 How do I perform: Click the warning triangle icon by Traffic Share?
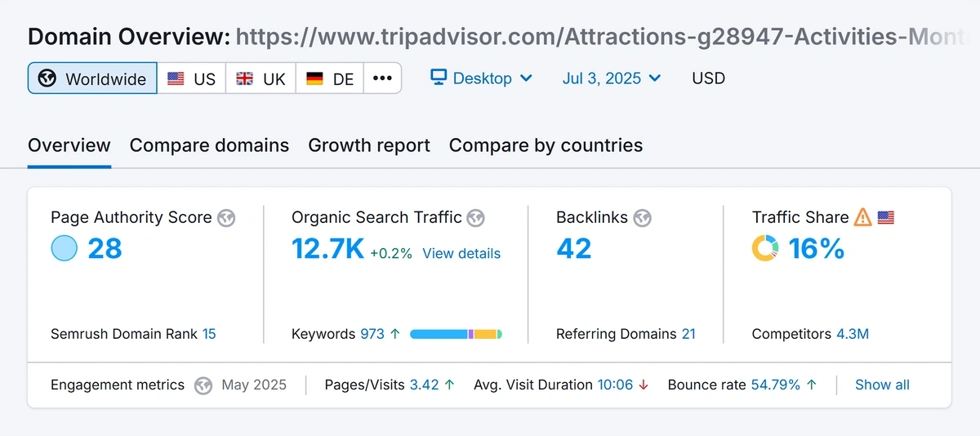coord(863,217)
